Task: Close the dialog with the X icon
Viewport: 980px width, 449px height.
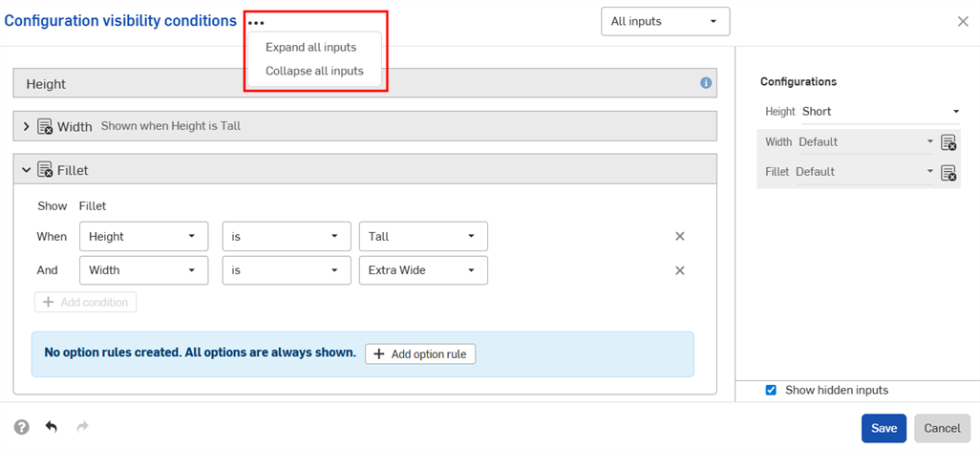Action: pyautogui.click(x=963, y=21)
